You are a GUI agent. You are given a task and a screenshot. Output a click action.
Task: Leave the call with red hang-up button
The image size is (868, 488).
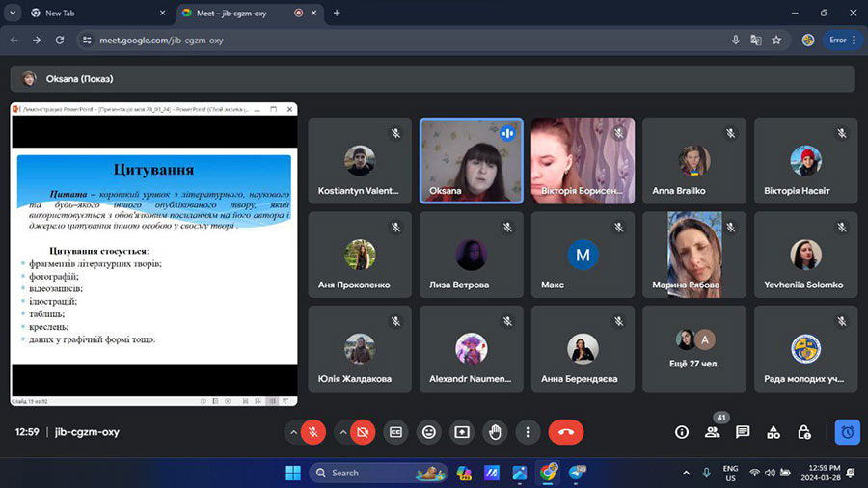click(566, 432)
